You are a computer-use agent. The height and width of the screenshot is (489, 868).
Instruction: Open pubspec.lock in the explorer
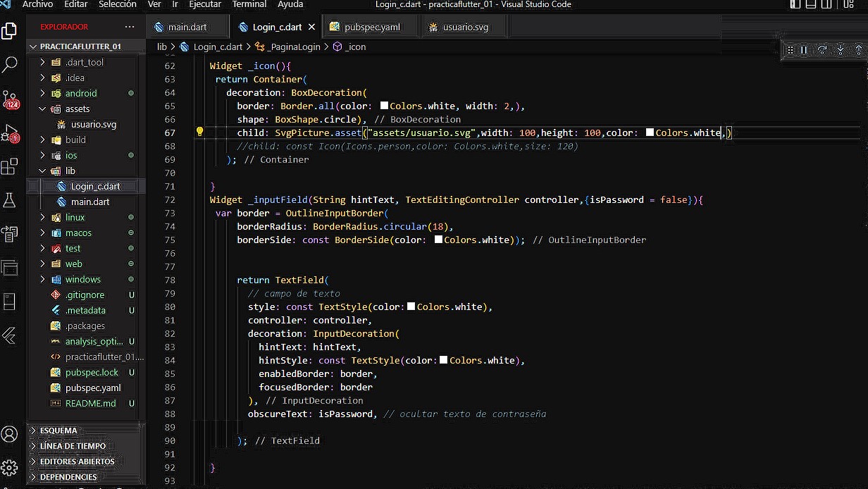(85, 372)
